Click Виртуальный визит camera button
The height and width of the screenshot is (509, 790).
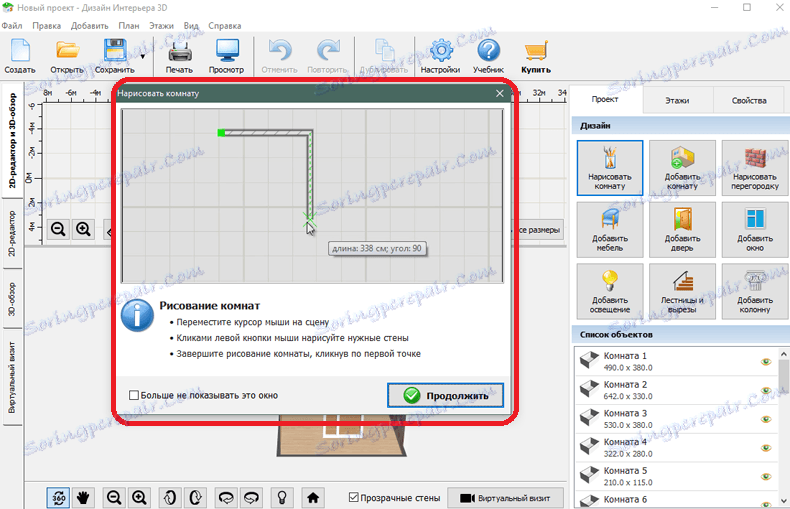point(505,498)
